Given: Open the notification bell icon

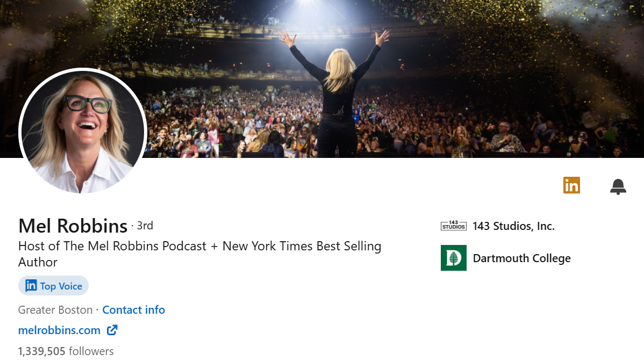Looking at the screenshot, I should click(618, 186).
